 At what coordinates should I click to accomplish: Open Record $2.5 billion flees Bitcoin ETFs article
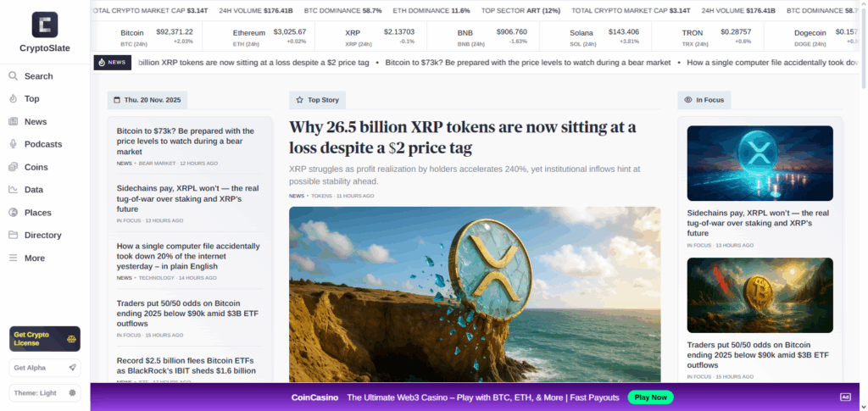pos(186,365)
